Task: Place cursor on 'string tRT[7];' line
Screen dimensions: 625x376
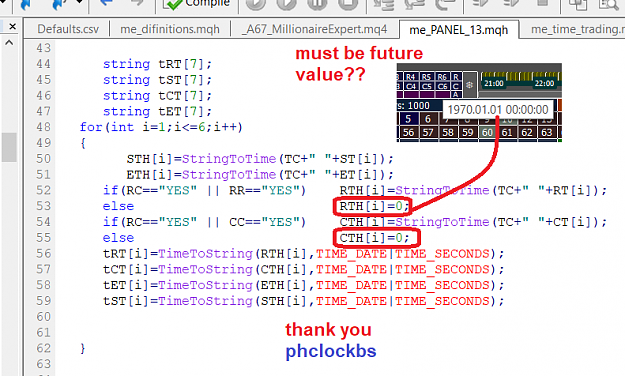Action: coord(157,64)
